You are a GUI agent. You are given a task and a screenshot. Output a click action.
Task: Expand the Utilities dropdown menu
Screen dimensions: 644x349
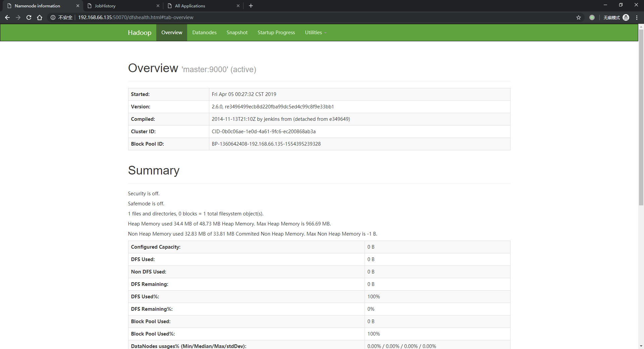coord(315,33)
